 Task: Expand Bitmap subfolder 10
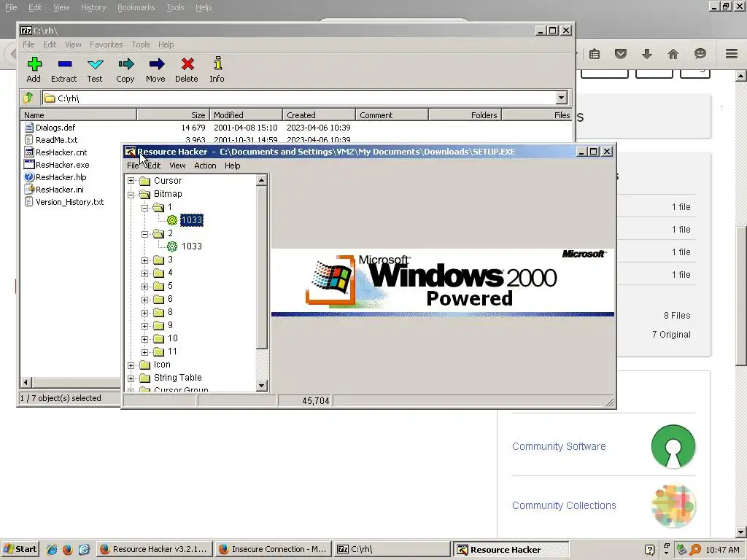[145, 338]
